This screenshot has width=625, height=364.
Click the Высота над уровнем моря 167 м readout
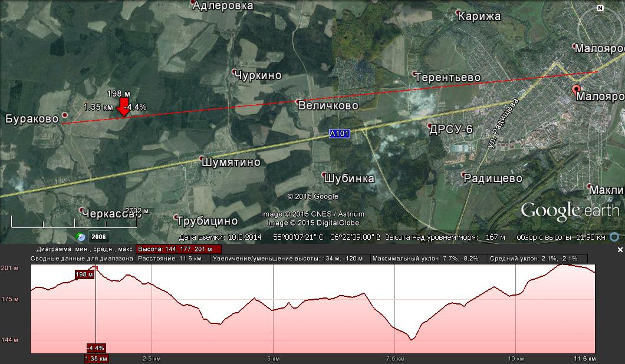(445, 237)
